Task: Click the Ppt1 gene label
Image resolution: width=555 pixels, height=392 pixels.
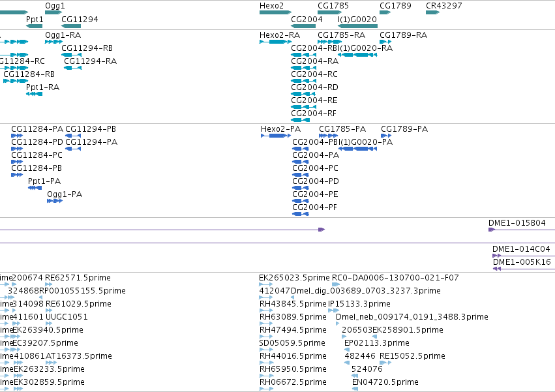Action: (x=35, y=19)
